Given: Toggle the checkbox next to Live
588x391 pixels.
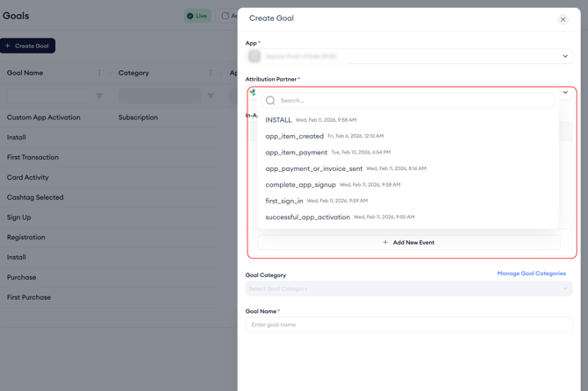Looking at the screenshot, I should tap(226, 16).
